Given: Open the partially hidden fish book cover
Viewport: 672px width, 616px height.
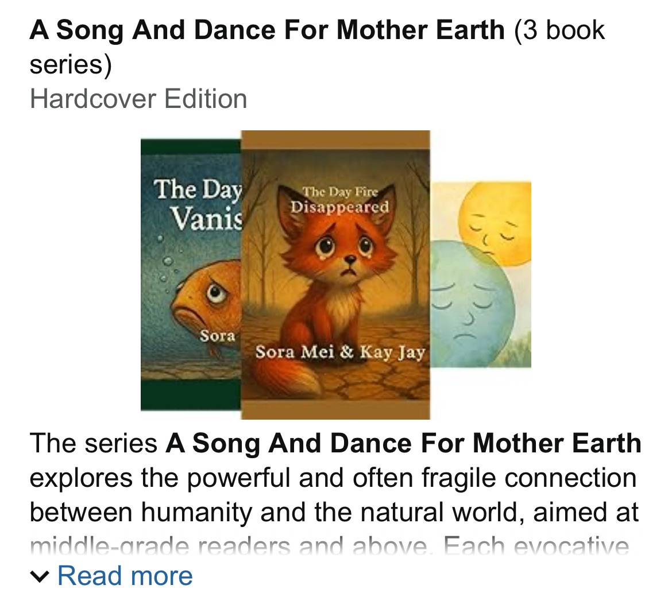Looking at the screenshot, I should (x=190, y=274).
